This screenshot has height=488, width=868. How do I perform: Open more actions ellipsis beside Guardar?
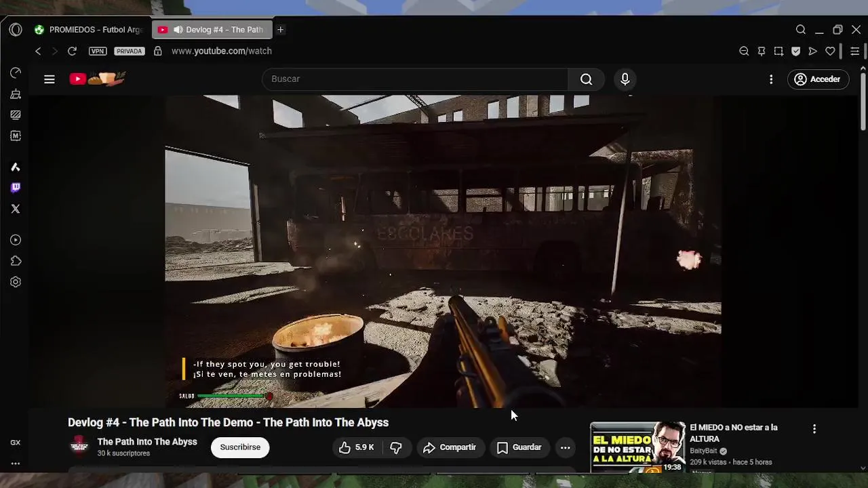[x=565, y=447]
